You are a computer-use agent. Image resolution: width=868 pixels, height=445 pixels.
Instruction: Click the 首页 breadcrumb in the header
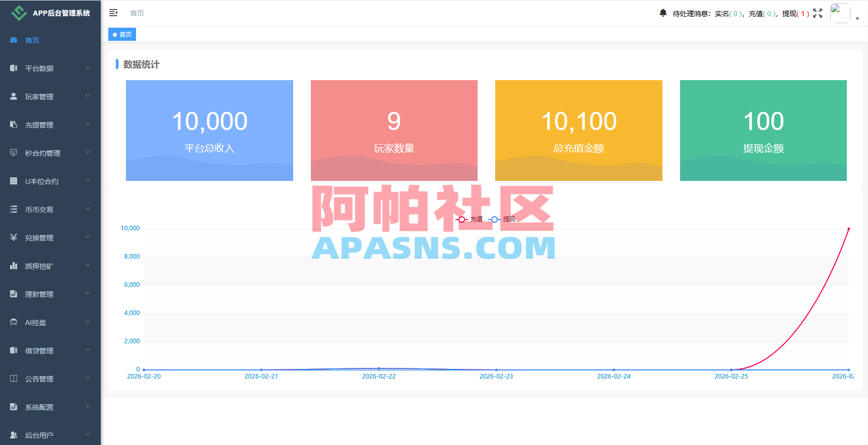pyautogui.click(x=137, y=13)
